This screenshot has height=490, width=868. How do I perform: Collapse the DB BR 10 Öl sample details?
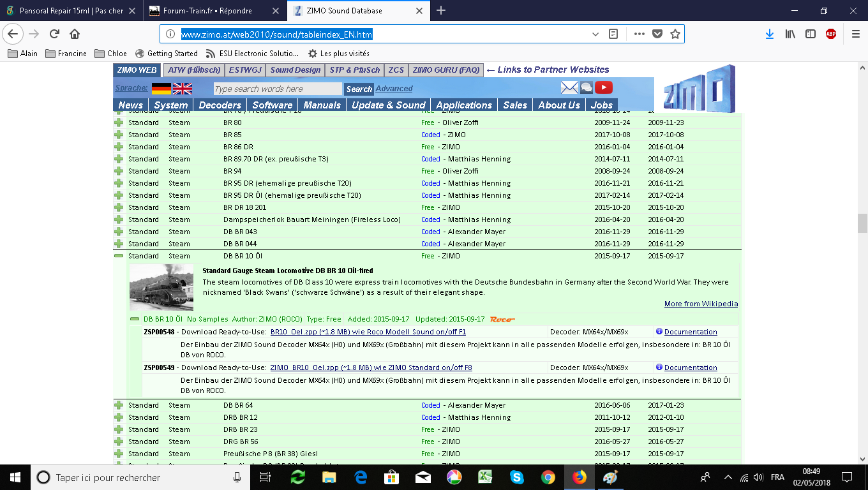click(135, 319)
